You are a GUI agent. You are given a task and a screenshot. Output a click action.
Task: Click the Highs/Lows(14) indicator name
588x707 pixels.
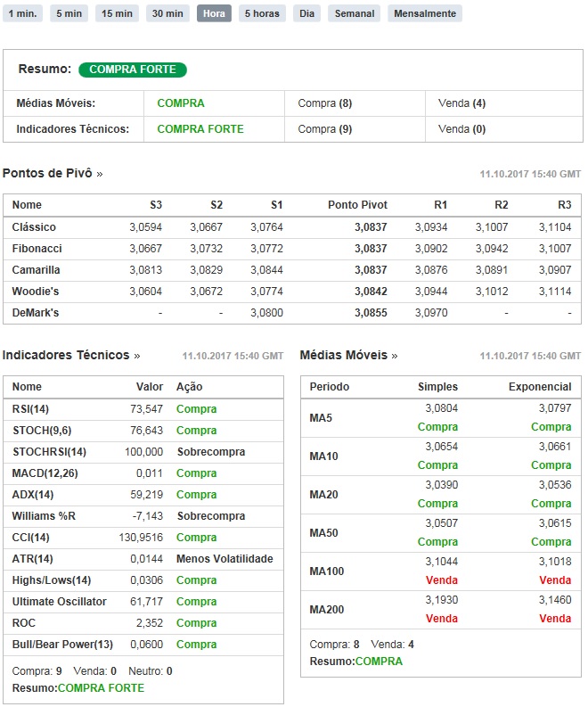pos(52,580)
